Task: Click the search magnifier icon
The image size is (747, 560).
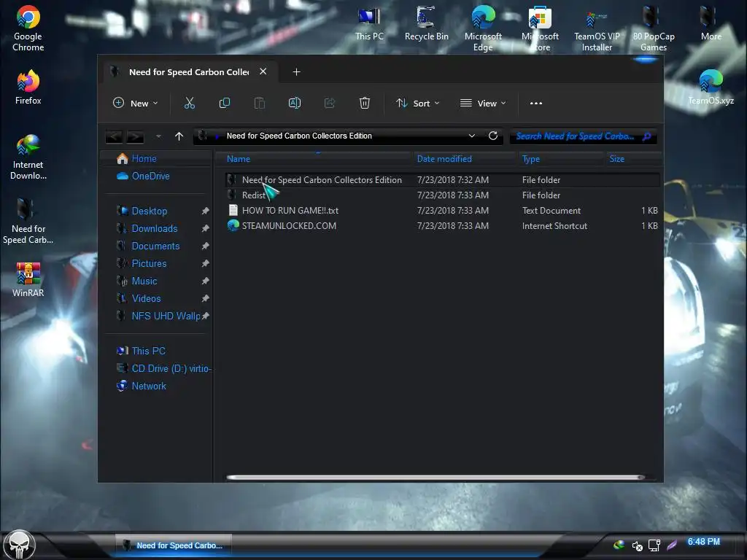Action: (x=646, y=136)
